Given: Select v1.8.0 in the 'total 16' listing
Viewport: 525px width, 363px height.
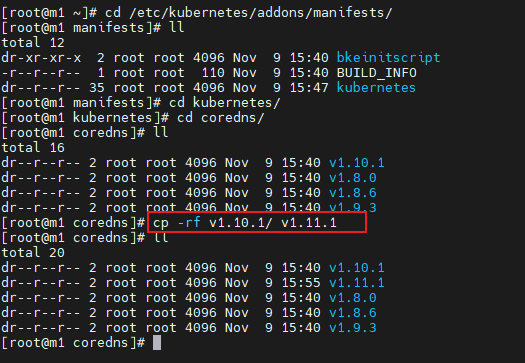Looking at the screenshot, I should (x=353, y=178).
